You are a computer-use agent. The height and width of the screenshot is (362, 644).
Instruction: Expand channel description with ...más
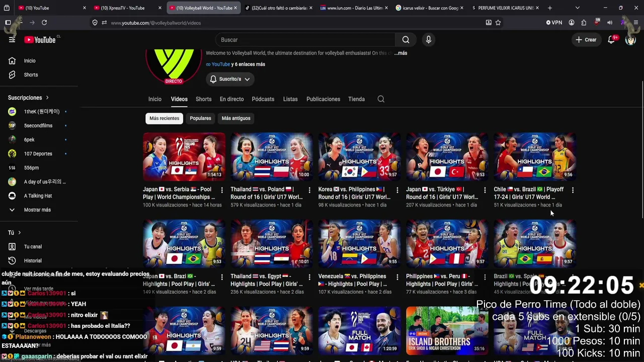click(400, 53)
